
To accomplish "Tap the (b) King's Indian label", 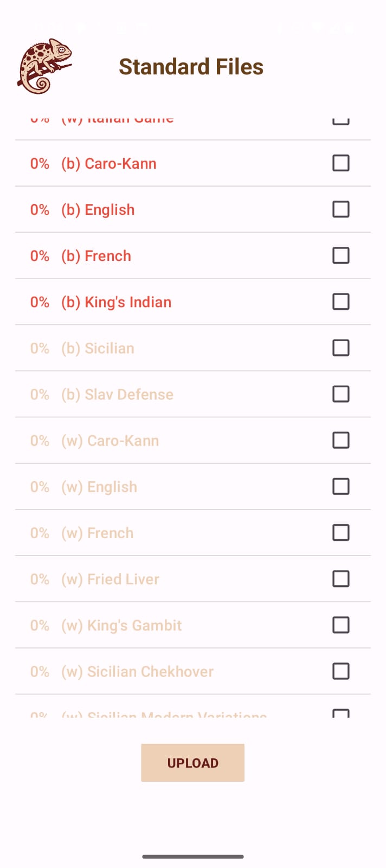I will click(116, 302).
